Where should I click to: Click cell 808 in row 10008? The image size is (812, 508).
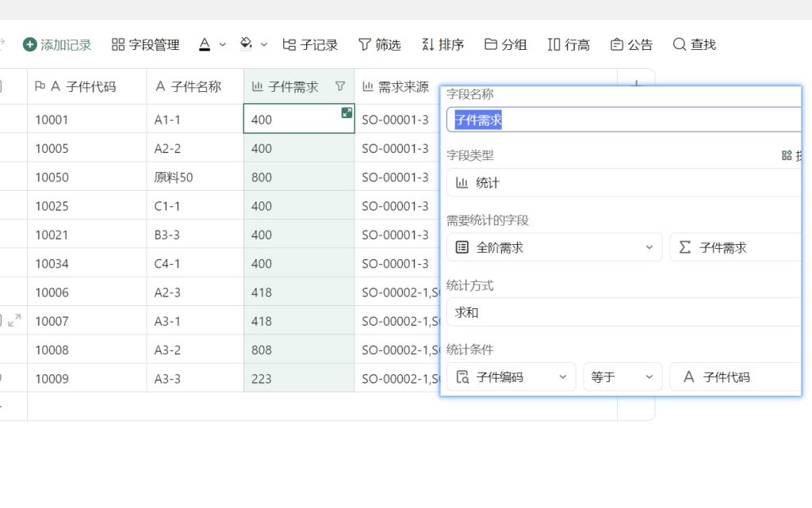tap(299, 350)
